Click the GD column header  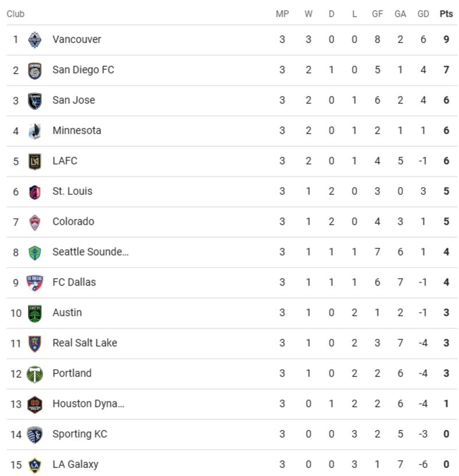[x=423, y=14]
